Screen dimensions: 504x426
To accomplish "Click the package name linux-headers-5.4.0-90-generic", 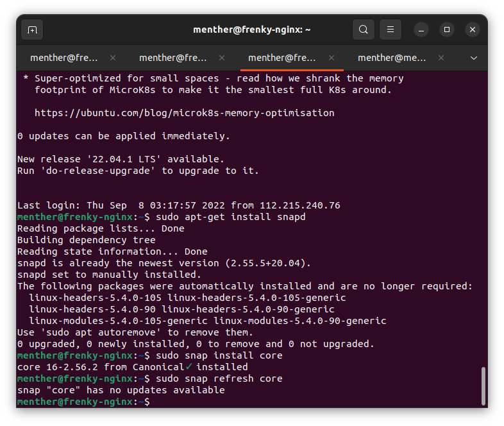I will click(248, 309).
